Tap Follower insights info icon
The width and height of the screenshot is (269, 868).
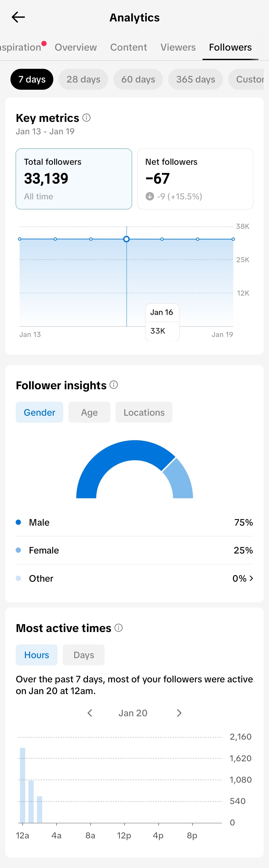click(114, 385)
